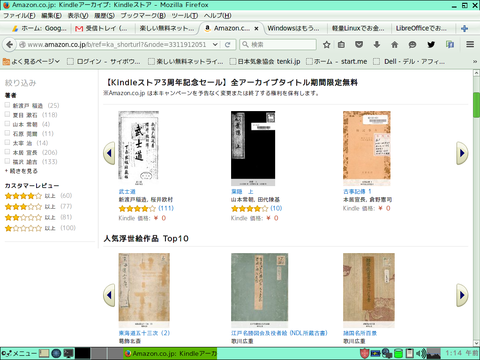Check the 夏目 漱石 author filter

7,115
